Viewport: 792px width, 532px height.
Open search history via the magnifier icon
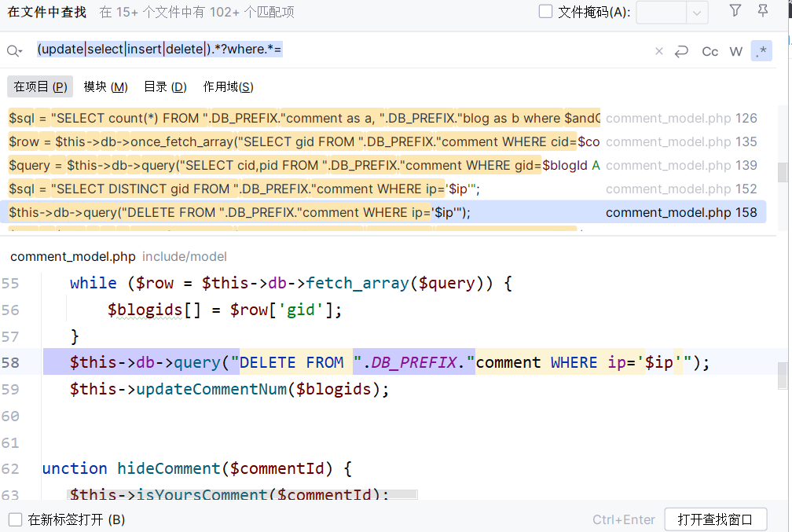click(14, 50)
